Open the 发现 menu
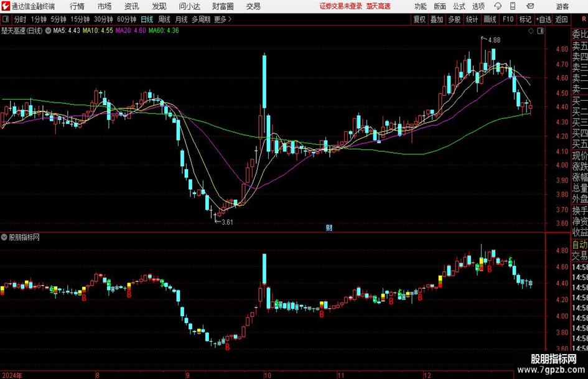Image resolution: width=588 pixels, height=379 pixels. [159, 6]
